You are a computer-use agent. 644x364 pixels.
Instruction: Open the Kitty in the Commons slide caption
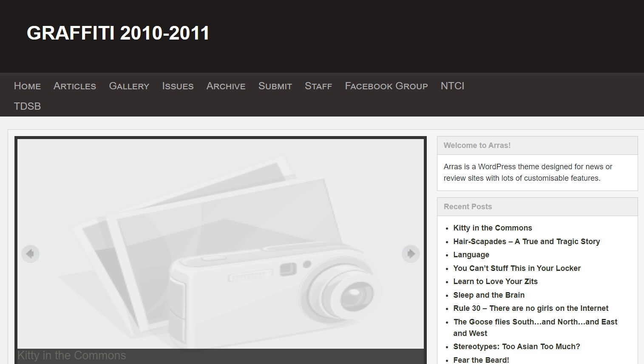[x=71, y=355]
